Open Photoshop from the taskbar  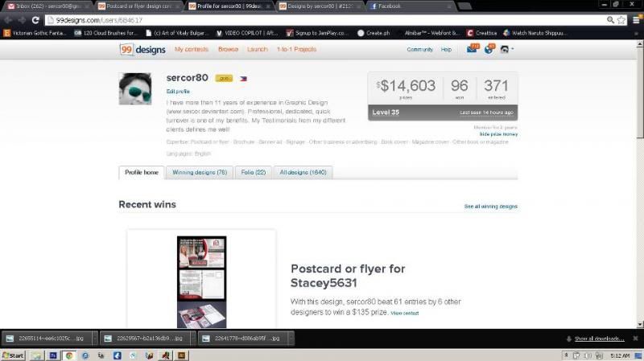pos(53,355)
